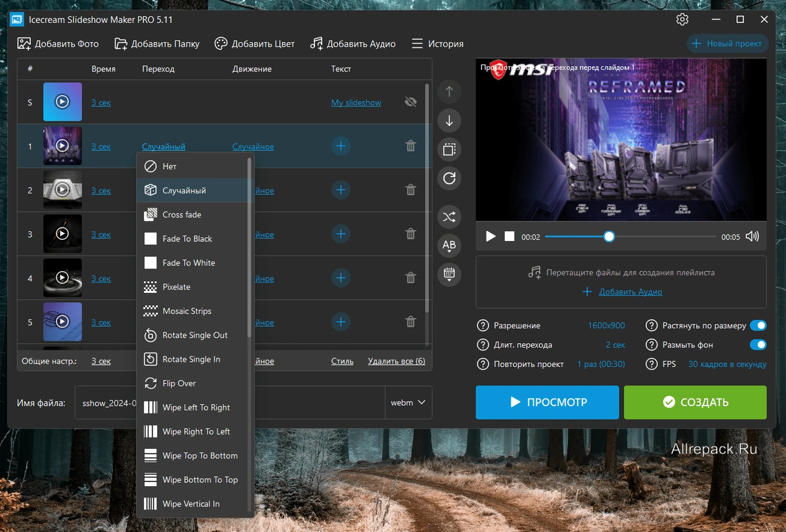786x532 pixels.
Task: Start a Новый проект
Action: tap(728, 44)
